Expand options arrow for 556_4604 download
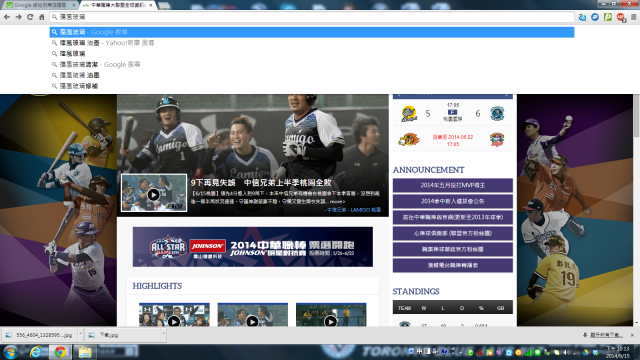The image size is (640, 360). click(80, 334)
